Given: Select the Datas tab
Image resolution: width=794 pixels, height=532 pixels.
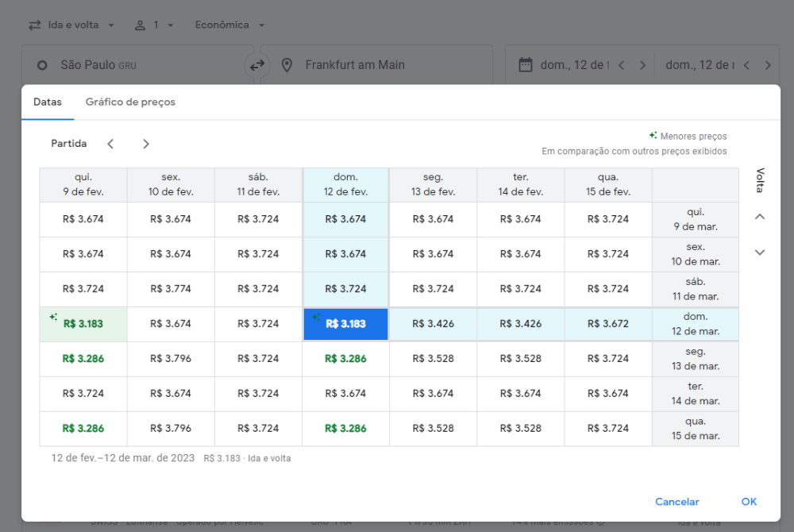Looking at the screenshot, I should (x=48, y=102).
